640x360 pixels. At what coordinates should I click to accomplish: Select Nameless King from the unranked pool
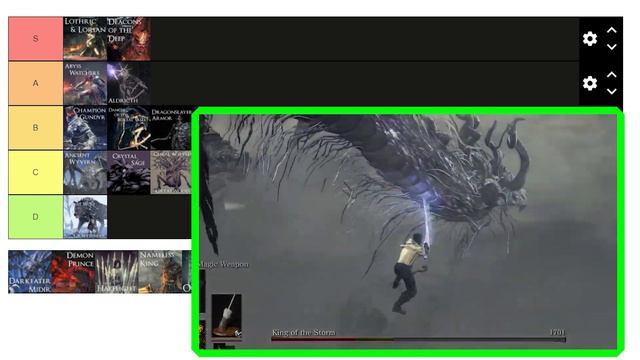(x=160, y=272)
